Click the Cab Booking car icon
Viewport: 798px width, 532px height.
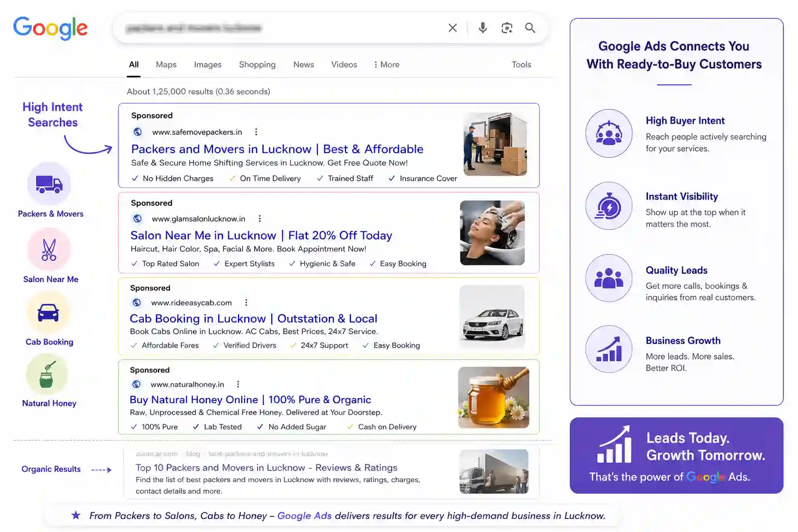[48, 313]
